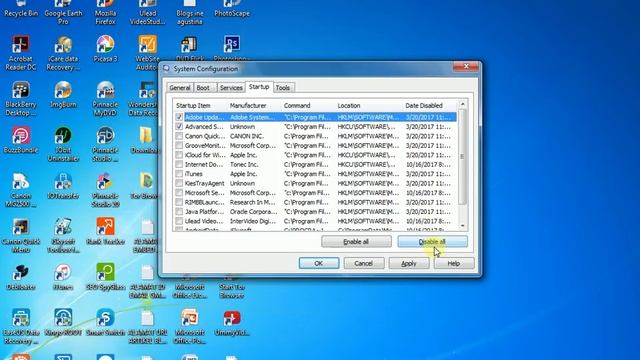Open SEO SpyGlass shortcut
Image resolution: width=640 pixels, height=360 pixels.
pos(105,278)
